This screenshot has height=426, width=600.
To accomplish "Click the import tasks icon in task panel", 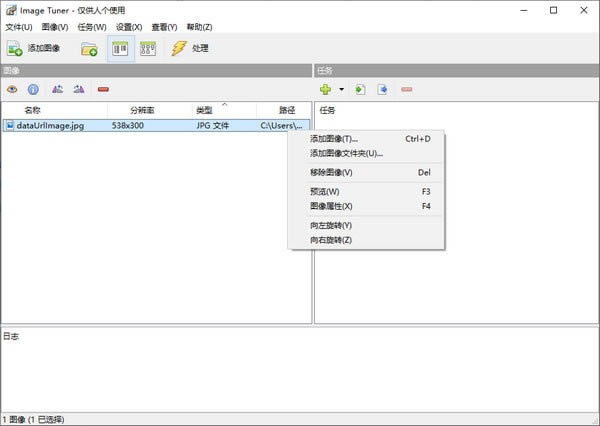I will pos(360,90).
